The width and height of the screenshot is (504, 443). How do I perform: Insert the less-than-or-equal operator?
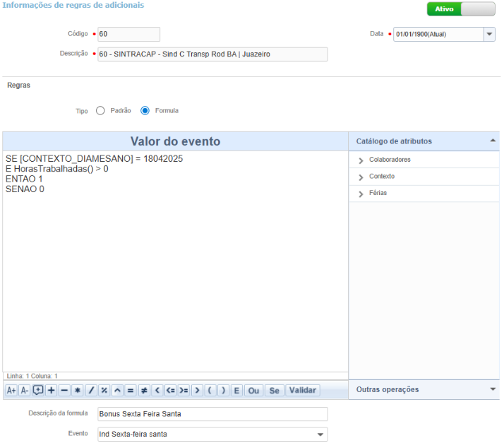(170, 390)
